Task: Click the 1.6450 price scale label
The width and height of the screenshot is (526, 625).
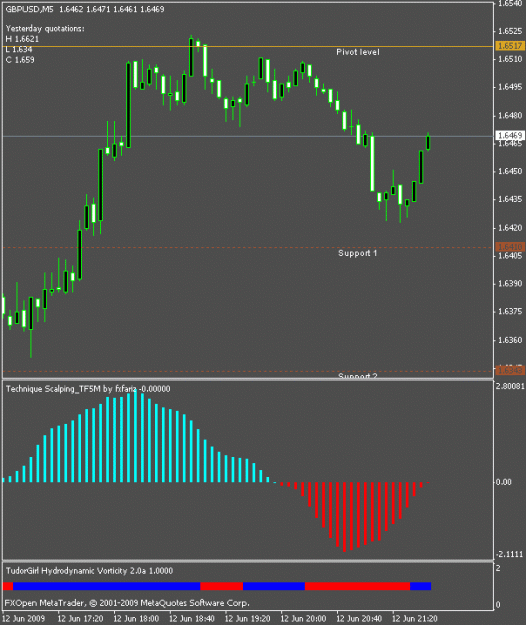Action: (x=510, y=171)
